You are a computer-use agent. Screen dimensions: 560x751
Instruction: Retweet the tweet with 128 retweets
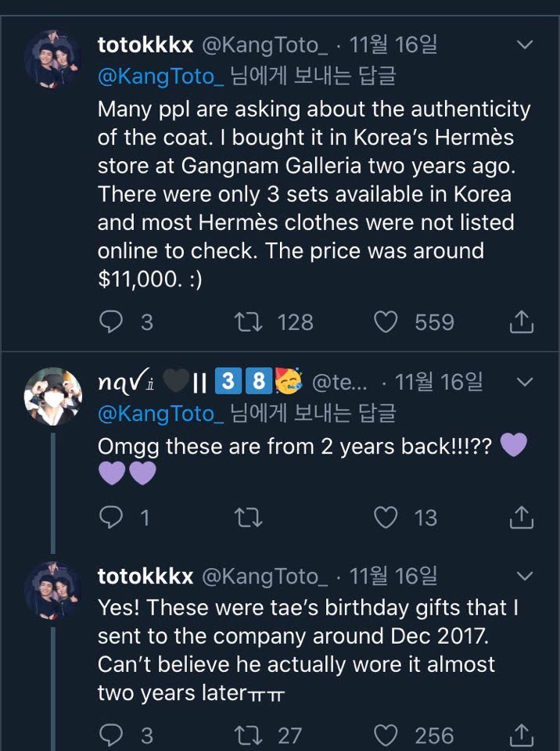[249, 322]
